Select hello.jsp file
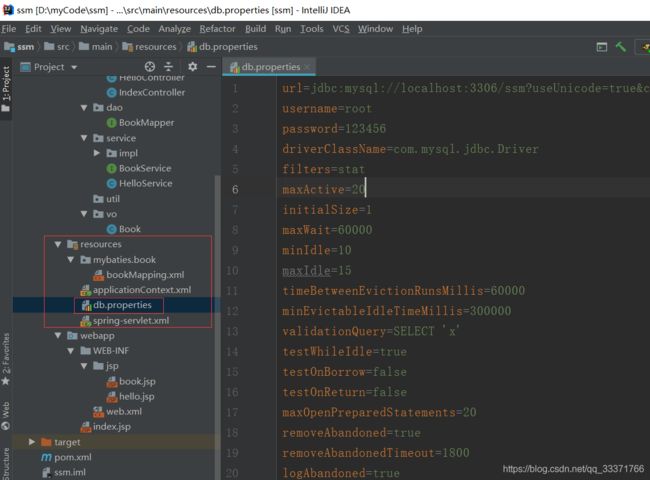This screenshot has width=650, height=480. [x=130, y=397]
